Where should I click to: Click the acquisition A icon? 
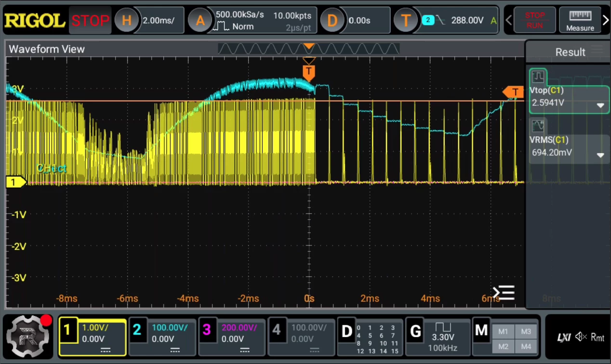(x=199, y=20)
